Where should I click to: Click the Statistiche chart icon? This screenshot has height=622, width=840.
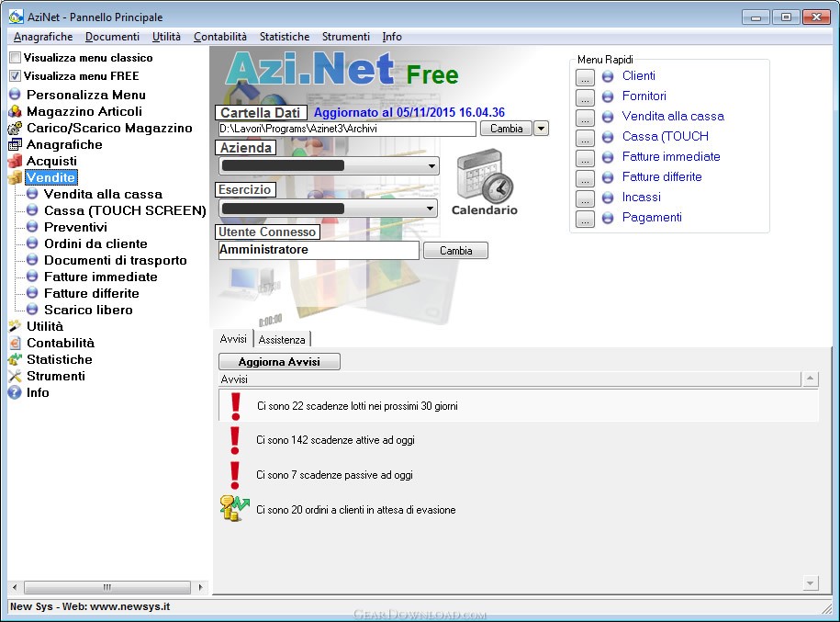point(15,360)
